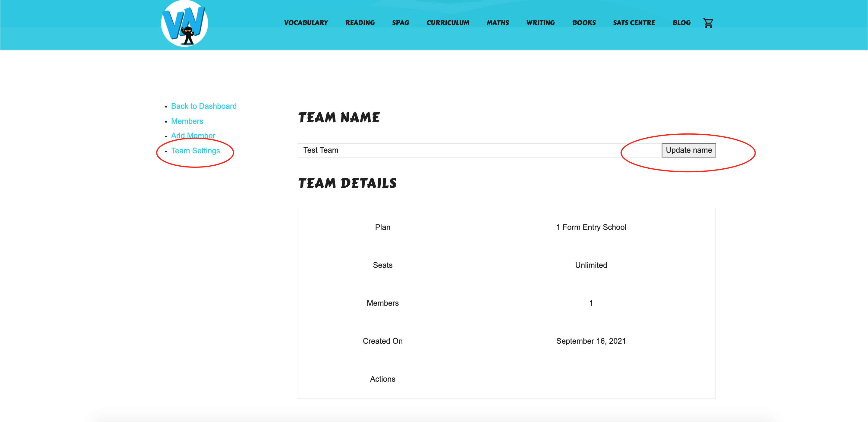868x422 pixels.
Task: Open the shopping cart icon
Action: pyautogui.click(x=708, y=23)
